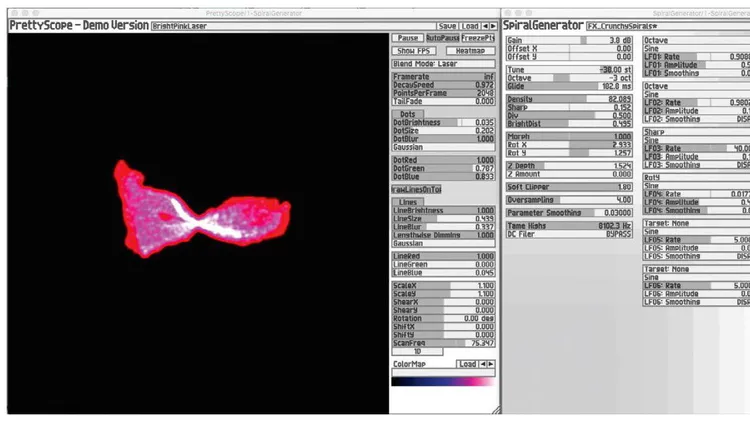Show FPS counter

click(x=413, y=51)
